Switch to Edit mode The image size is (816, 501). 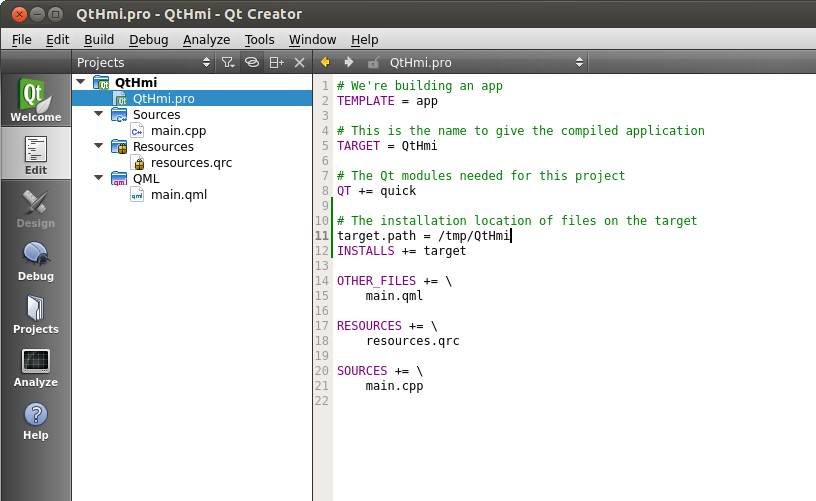(36, 154)
